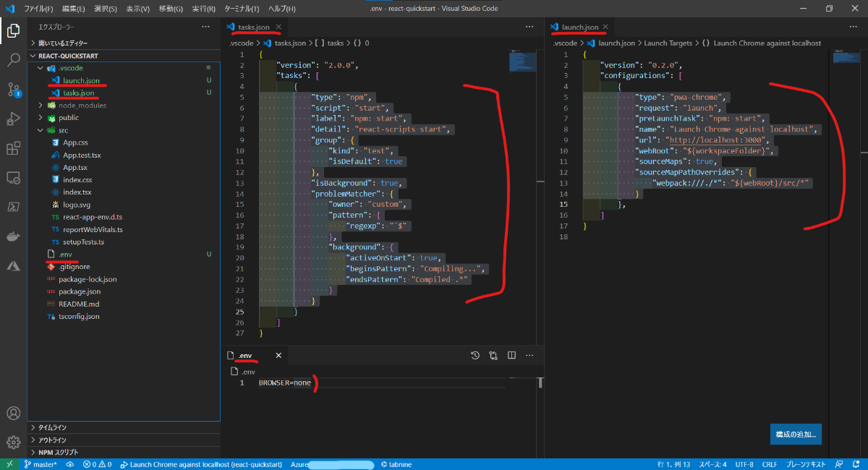868x470 pixels.
Task: Open Source Control view in activity bar
Action: [x=13, y=90]
